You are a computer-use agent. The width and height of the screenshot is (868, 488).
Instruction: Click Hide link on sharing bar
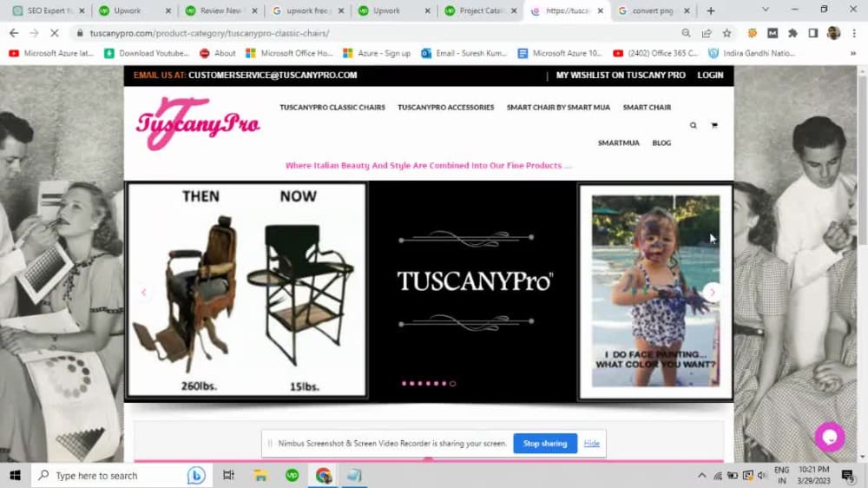591,443
